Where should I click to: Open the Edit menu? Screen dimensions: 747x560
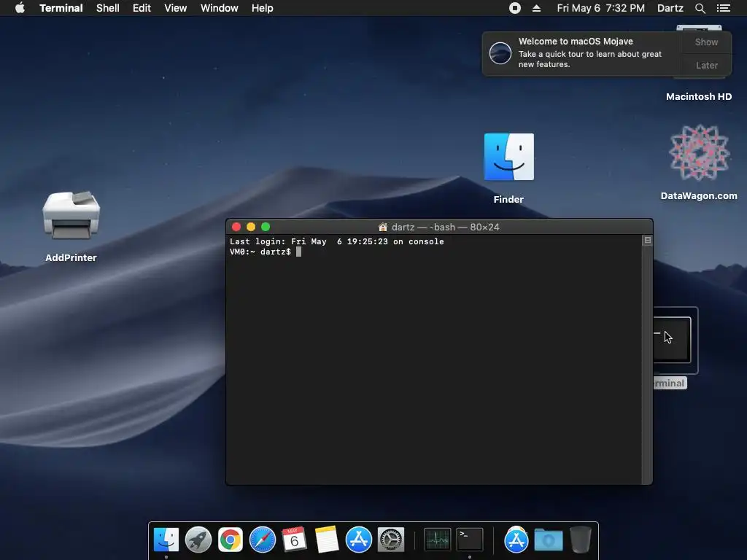click(142, 8)
